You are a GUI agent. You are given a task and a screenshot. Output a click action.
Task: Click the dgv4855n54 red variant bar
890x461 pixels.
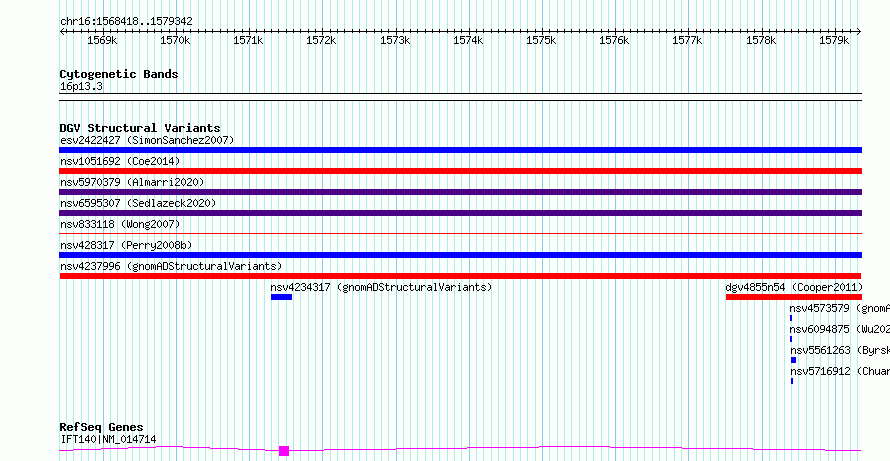[794, 297]
